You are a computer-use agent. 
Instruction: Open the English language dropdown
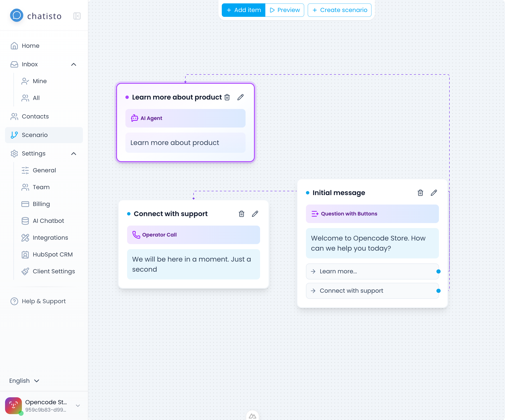coord(24,381)
